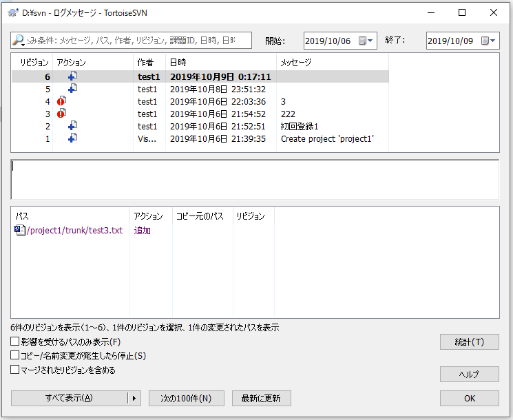Open the arrow dropdown beside すべて表示(A)
The height and width of the screenshot is (420, 513).
pyautogui.click(x=134, y=398)
